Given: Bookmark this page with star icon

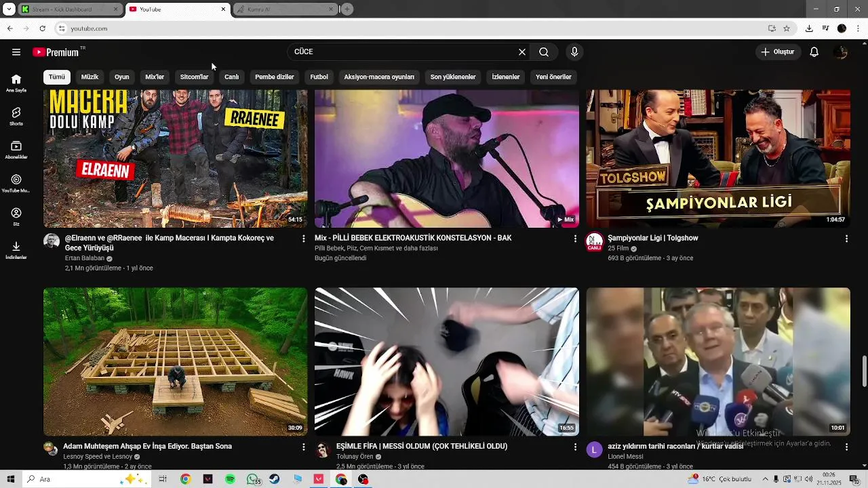Looking at the screenshot, I should [787, 28].
